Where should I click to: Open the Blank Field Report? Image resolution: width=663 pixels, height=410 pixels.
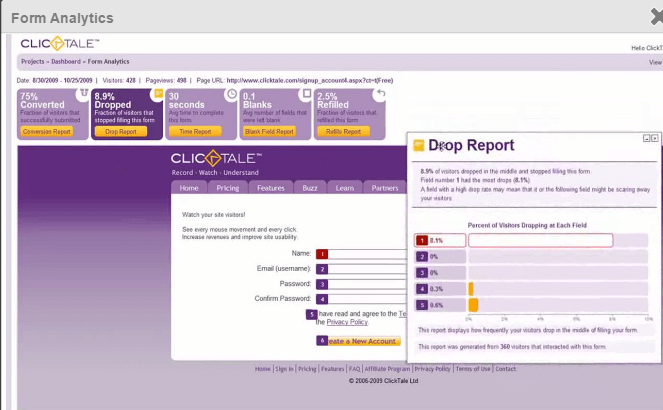[x=269, y=132]
